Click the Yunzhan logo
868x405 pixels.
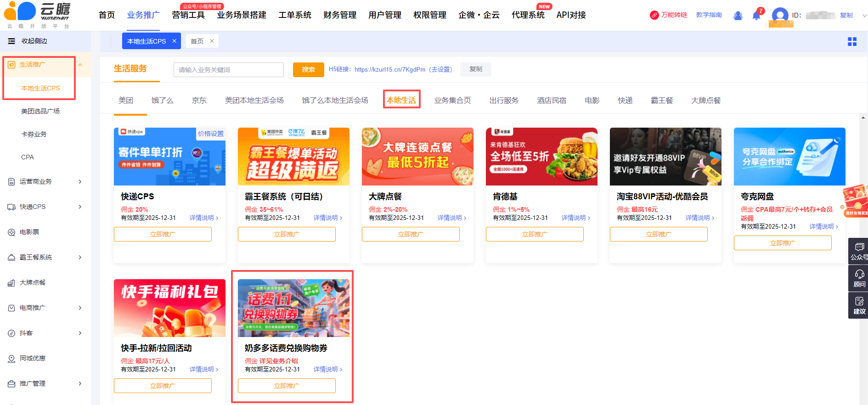tap(38, 15)
